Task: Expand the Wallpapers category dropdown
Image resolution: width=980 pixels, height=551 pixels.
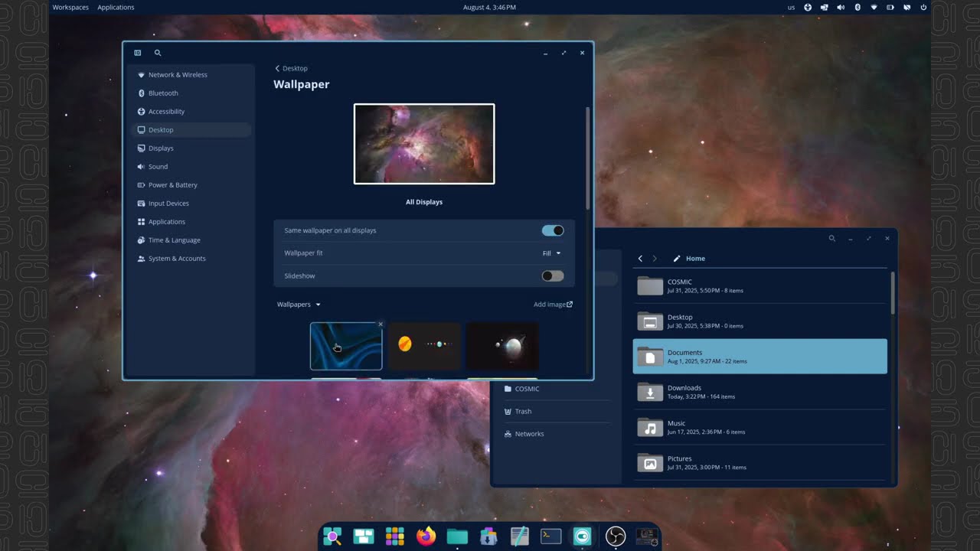Action: tap(299, 305)
